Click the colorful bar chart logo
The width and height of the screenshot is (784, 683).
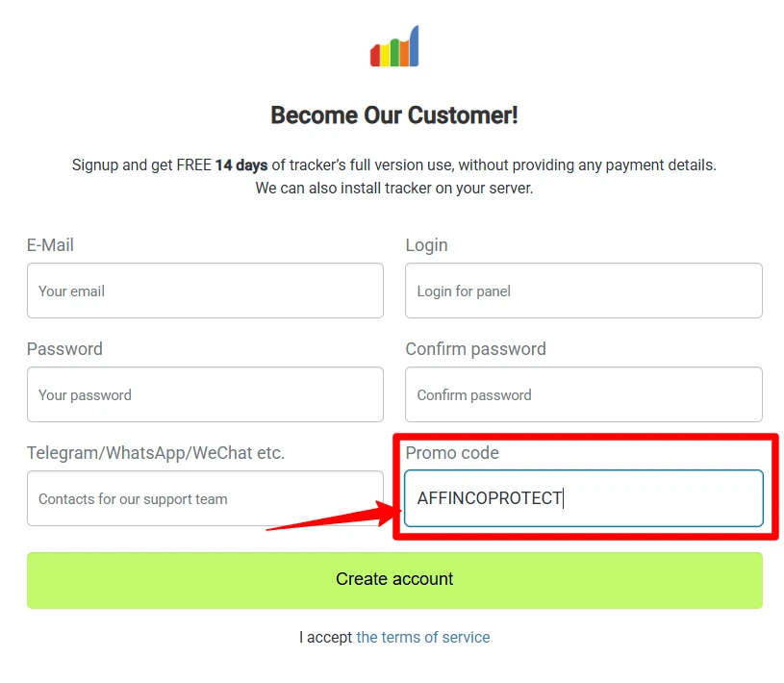pyautogui.click(x=392, y=45)
